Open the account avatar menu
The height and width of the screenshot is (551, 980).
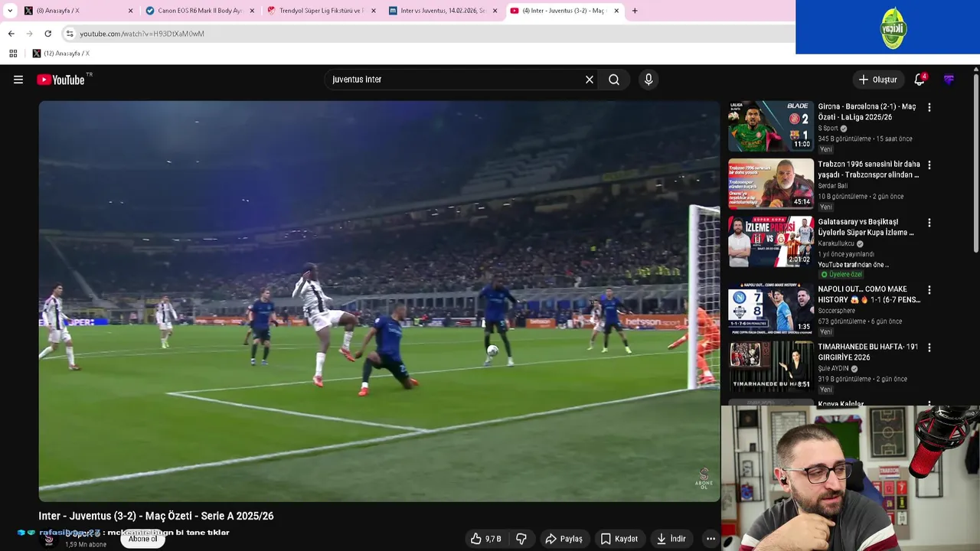(949, 80)
